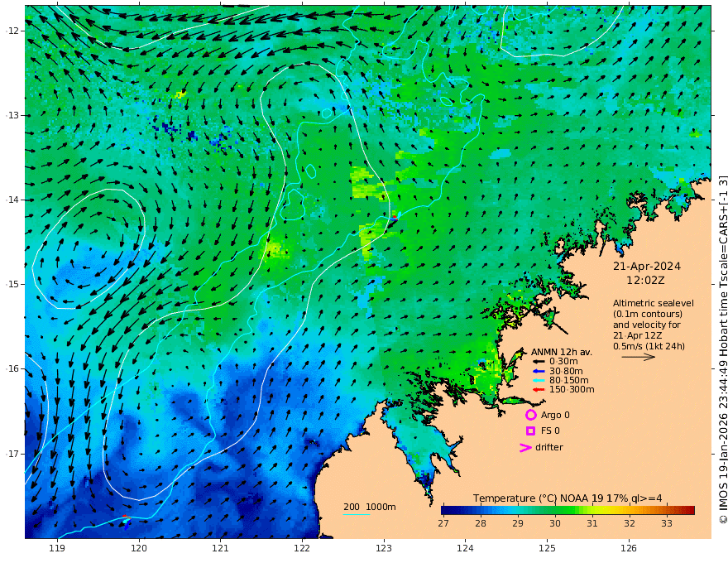The image size is (728, 563).
Task: Click the '0-30m' depth range label
Action: pyautogui.click(x=563, y=362)
